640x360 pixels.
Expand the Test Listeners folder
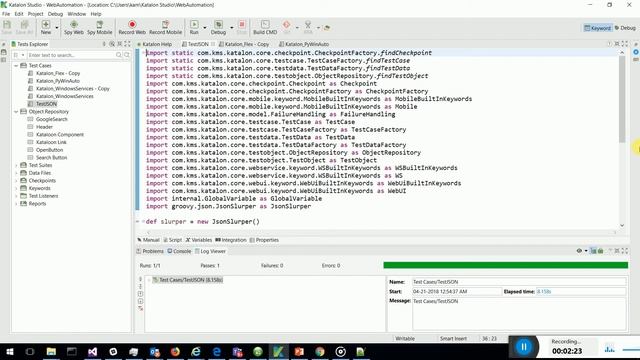pos(16,196)
